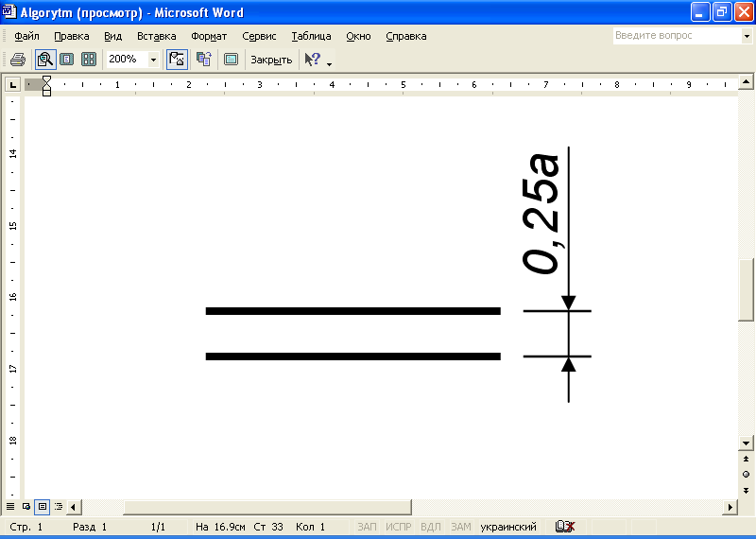Viewport: 756px width, 539px height.
Task: Open the Файл menu
Action: click(x=26, y=36)
